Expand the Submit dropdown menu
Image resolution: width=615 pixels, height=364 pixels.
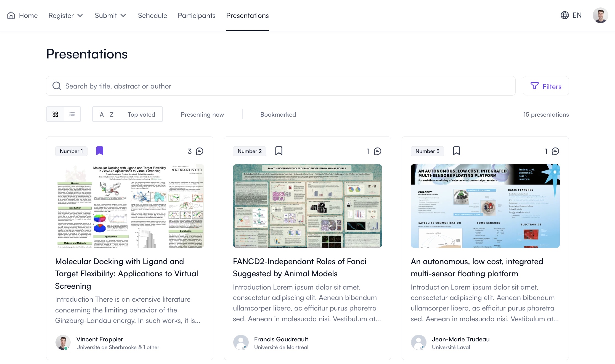[x=110, y=15]
